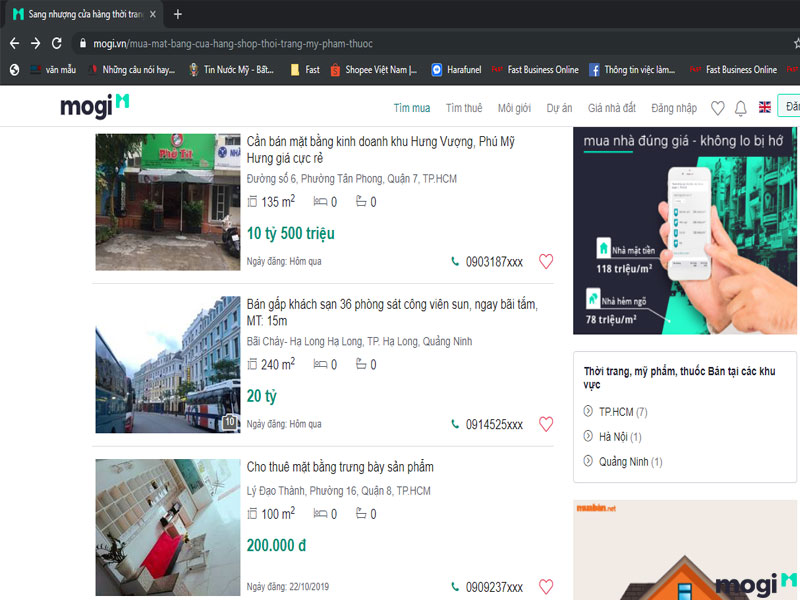Open saved favorites heart in header
This screenshot has width=800, height=600.
click(718, 108)
